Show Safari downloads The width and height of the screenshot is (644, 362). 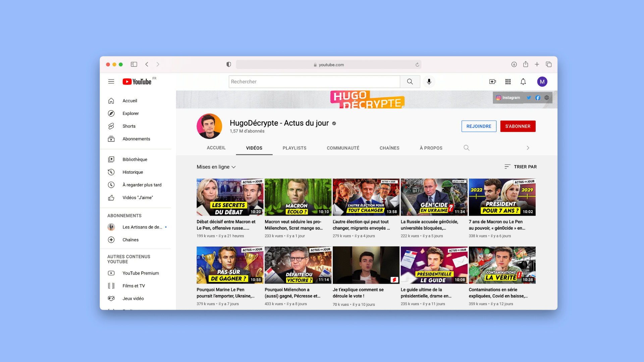tap(514, 64)
